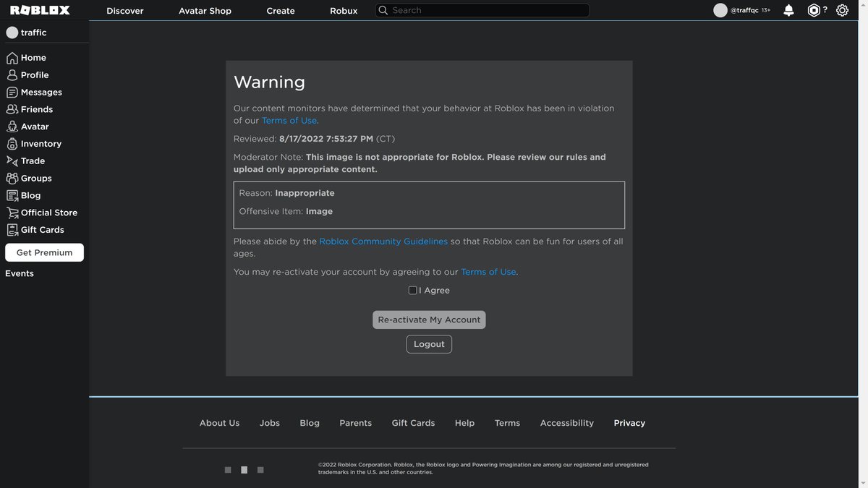Click the Home label in sidebar
868x488 pixels.
pyautogui.click(x=33, y=58)
